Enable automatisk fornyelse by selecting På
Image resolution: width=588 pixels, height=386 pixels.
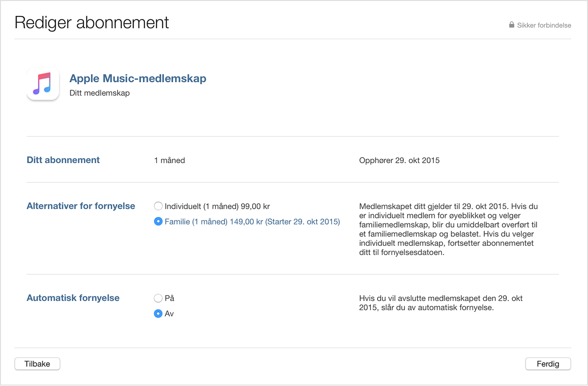[x=158, y=298]
